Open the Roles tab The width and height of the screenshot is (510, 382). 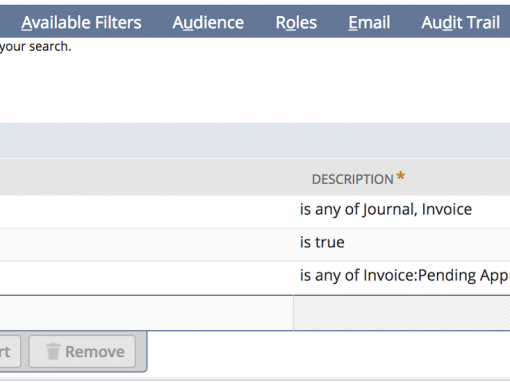tap(296, 23)
